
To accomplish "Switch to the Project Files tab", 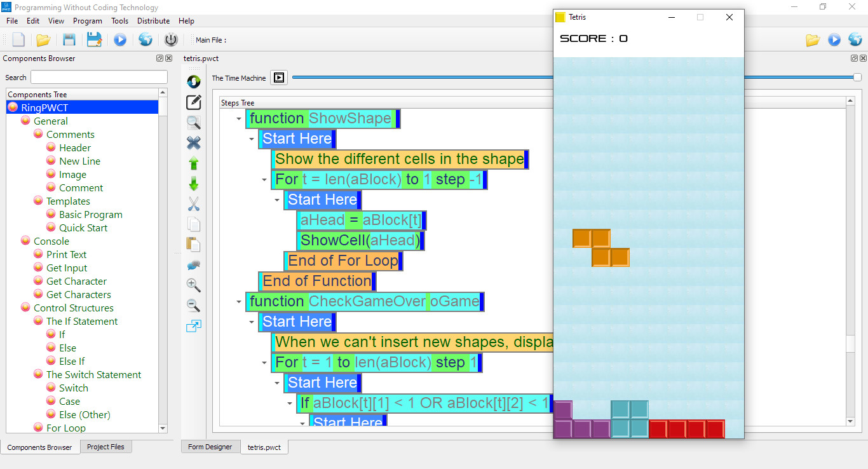I will [x=105, y=447].
